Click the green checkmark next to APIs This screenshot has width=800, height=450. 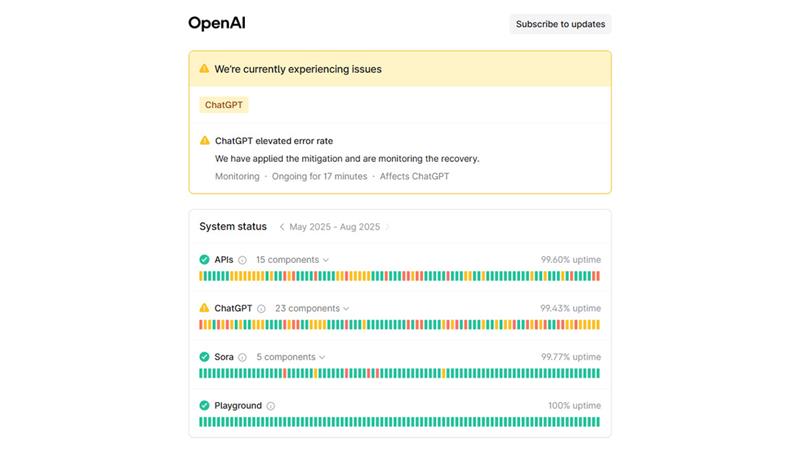point(204,260)
